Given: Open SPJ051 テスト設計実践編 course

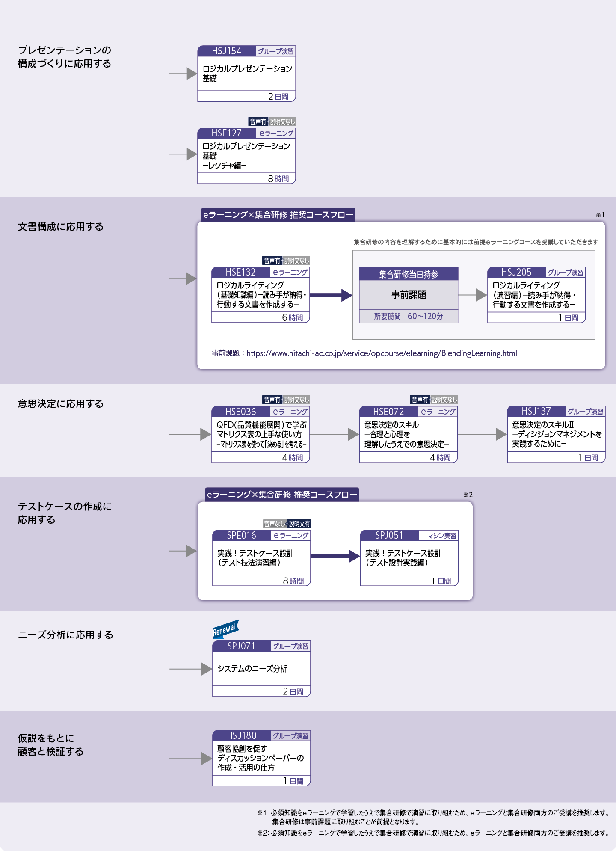Looking at the screenshot, I should (409, 558).
